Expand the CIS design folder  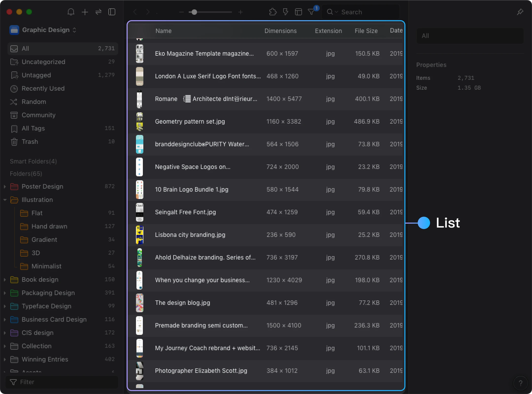[x=5, y=333]
